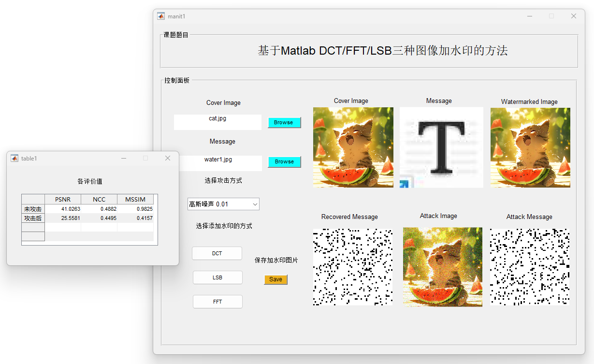This screenshot has height=364, width=594.
Task: Click the 选择攻击方式 label
Action: click(x=223, y=180)
